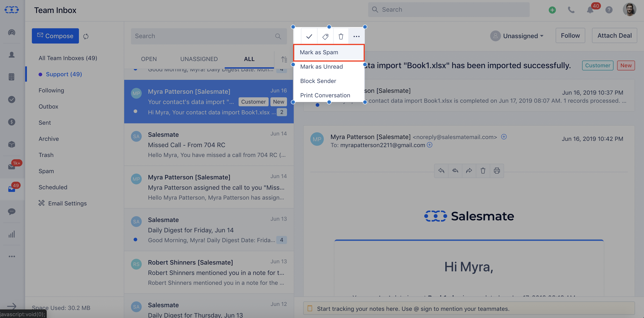Click the three-dots more options button

coord(356,36)
